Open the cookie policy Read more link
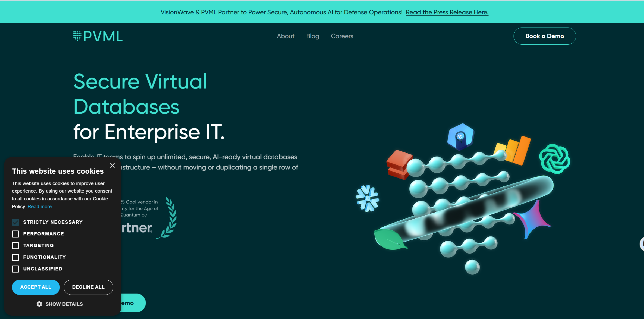 click(40, 206)
